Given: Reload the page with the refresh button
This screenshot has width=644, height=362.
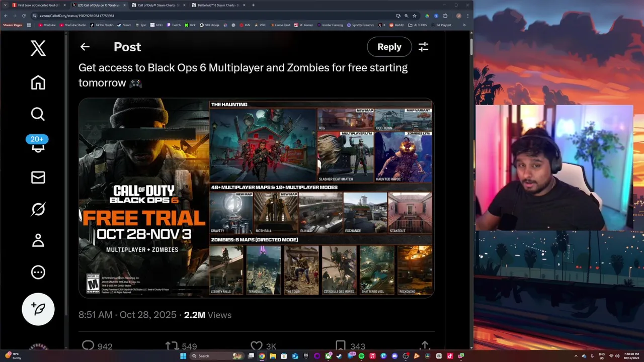Looking at the screenshot, I should 24,16.
